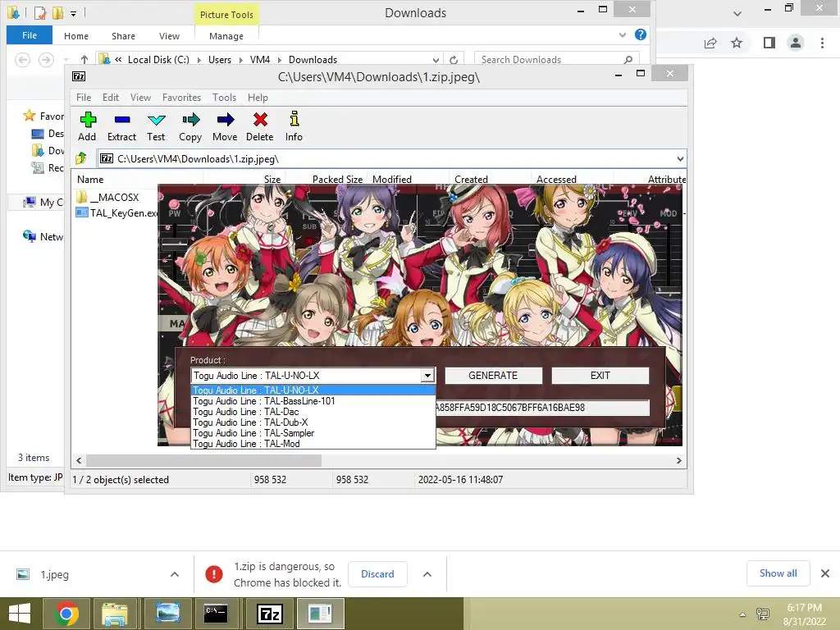
Task: Click Local Disk (C:) breadcrumb
Action: [158, 59]
